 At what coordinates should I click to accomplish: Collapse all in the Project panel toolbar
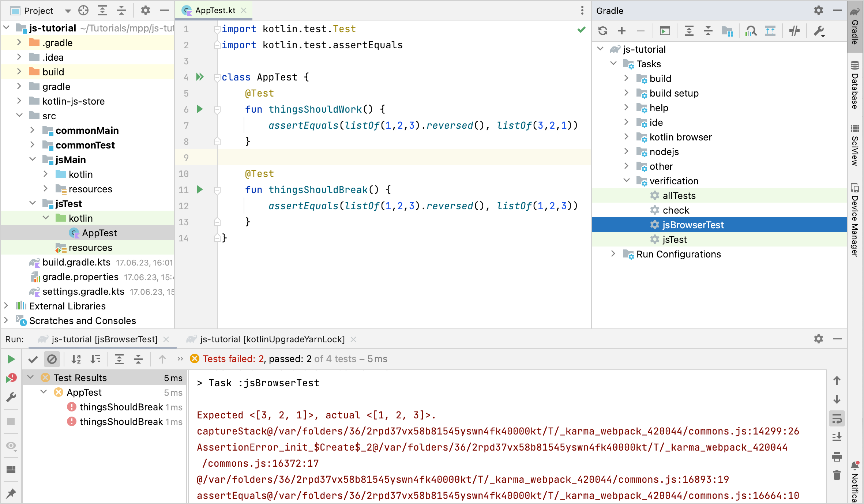[121, 10]
